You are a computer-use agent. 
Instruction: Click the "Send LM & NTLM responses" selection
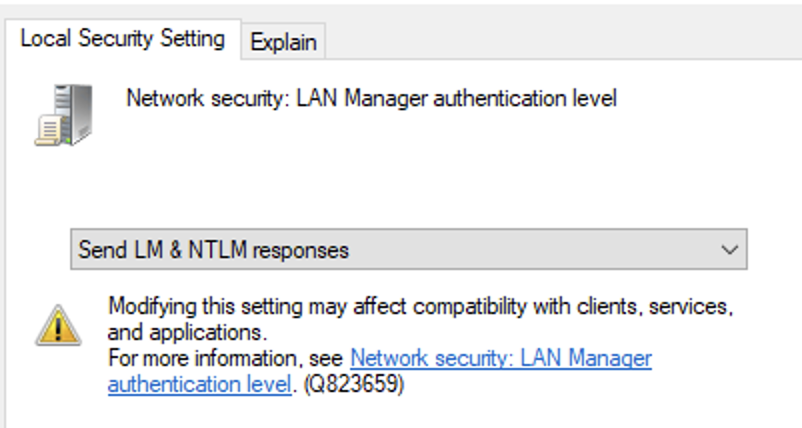pos(214,250)
